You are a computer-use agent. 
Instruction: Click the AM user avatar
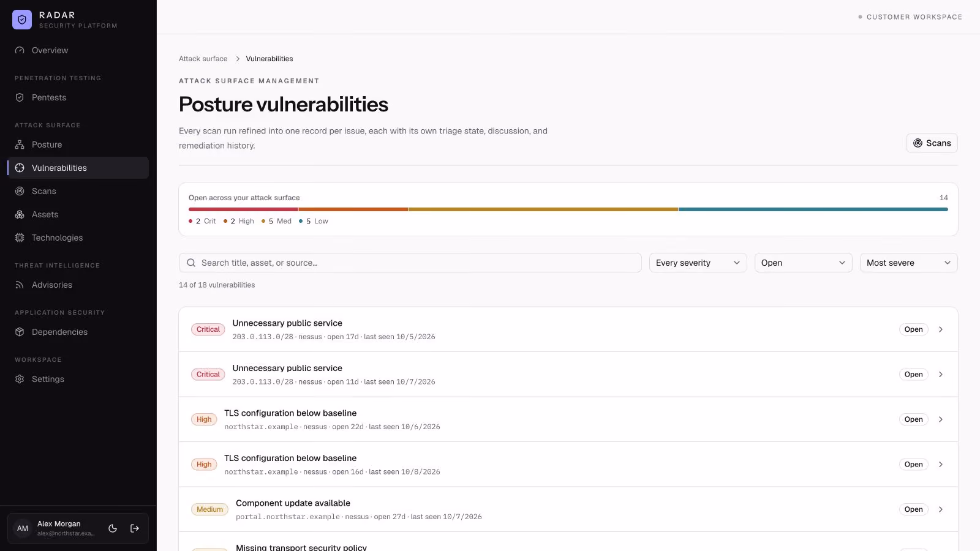coord(23,528)
